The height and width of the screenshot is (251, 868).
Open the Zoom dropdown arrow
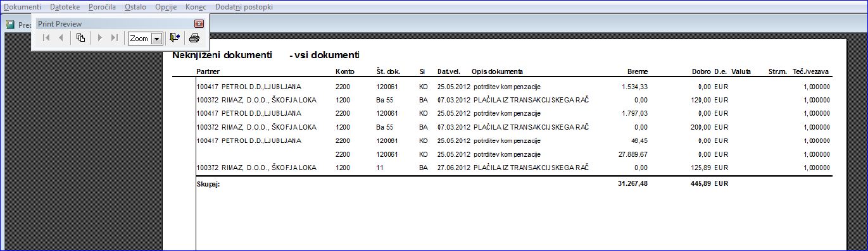coord(156,39)
